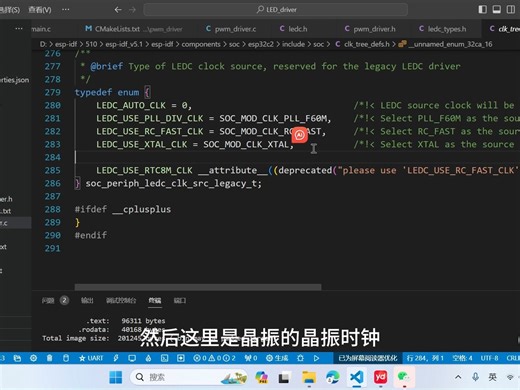Click the red AI floating badge in editor
Viewport: 520px width, 390px height.
(x=299, y=135)
